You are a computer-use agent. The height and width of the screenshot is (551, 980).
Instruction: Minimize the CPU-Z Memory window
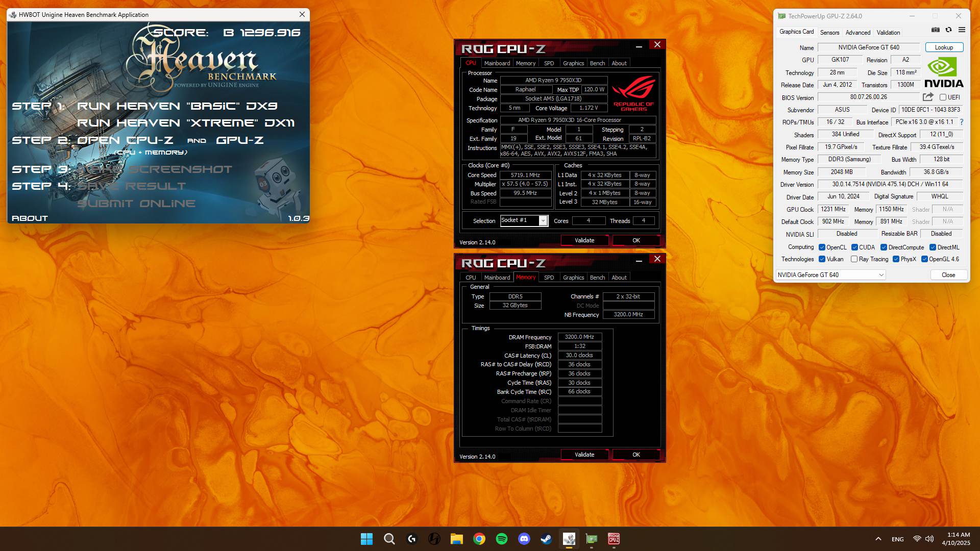639,261
